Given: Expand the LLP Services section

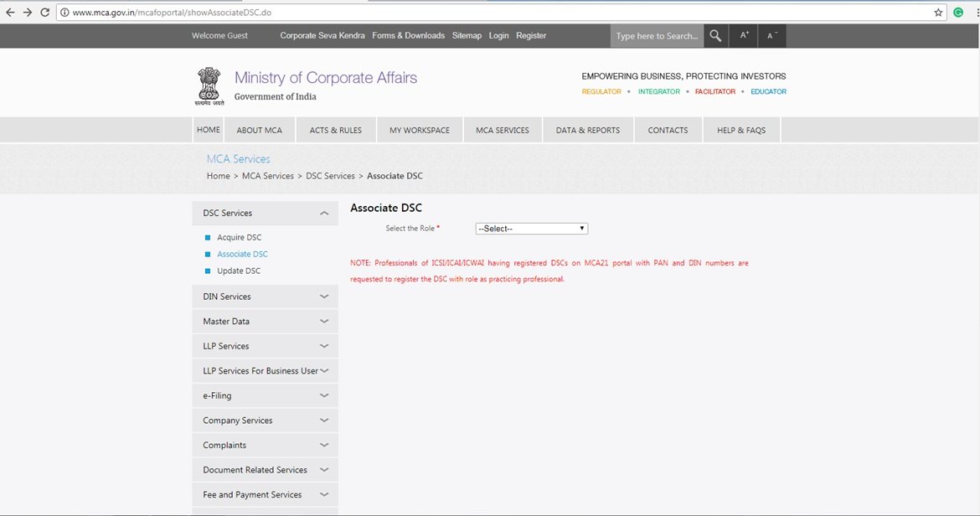Looking at the screenshot, I should tap(265, 346).
